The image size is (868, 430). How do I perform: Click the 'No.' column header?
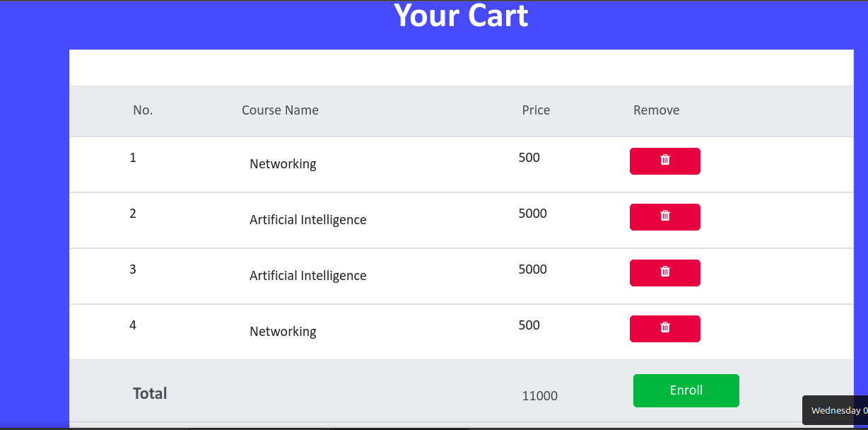point(143,110)
